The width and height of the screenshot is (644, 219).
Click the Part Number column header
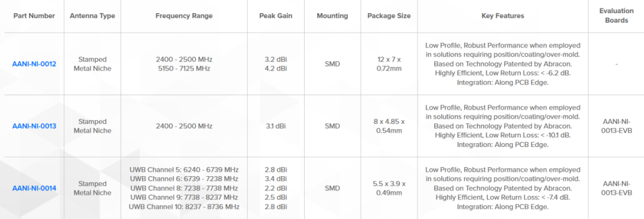click(34, 16)
